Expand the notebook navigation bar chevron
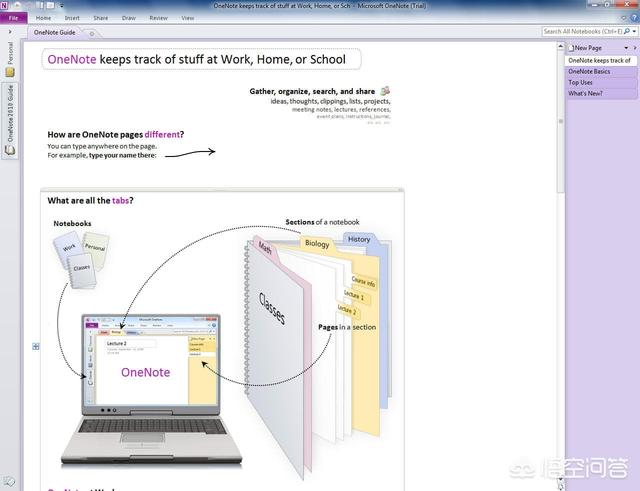Image resolution: width=640 pixels, height=491 pixels. tap(10, 31)
